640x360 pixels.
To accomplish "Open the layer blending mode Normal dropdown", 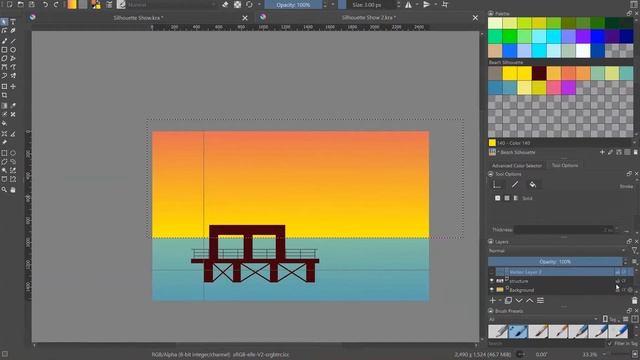I will point(557,251).
